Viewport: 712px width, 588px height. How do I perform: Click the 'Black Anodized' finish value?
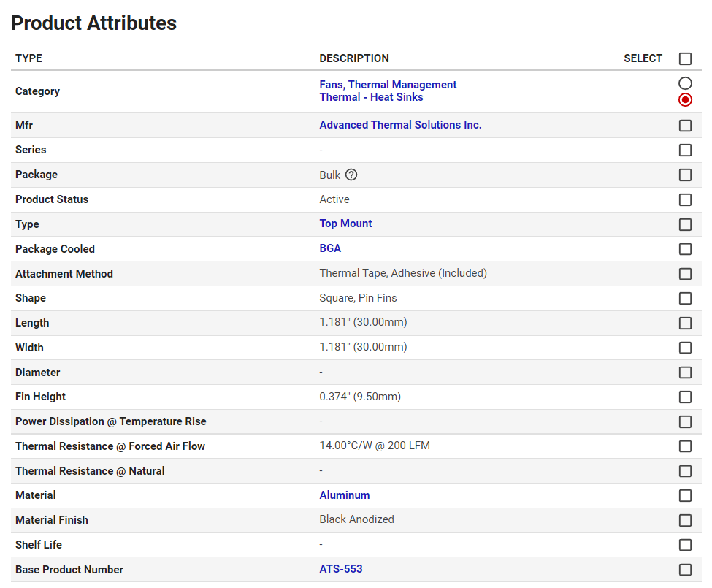356,519
